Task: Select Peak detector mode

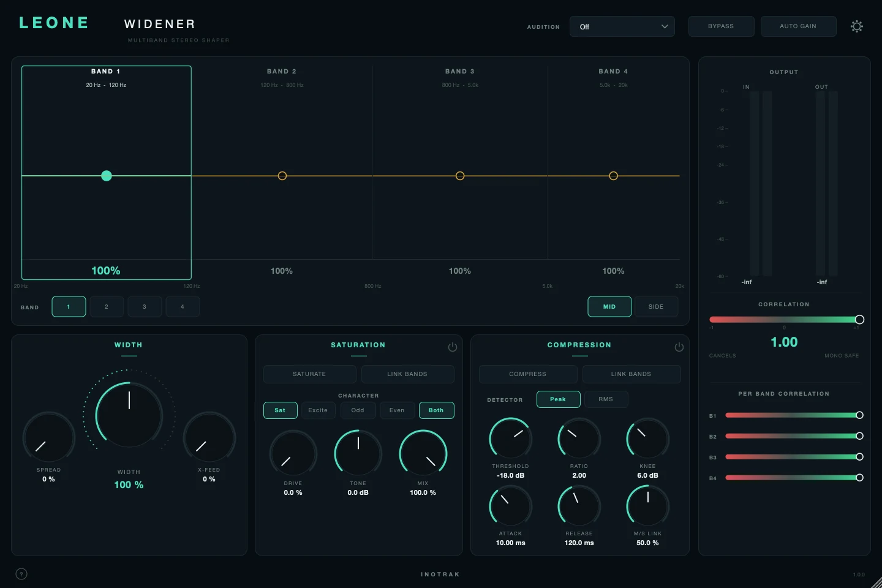Action: 558,399
